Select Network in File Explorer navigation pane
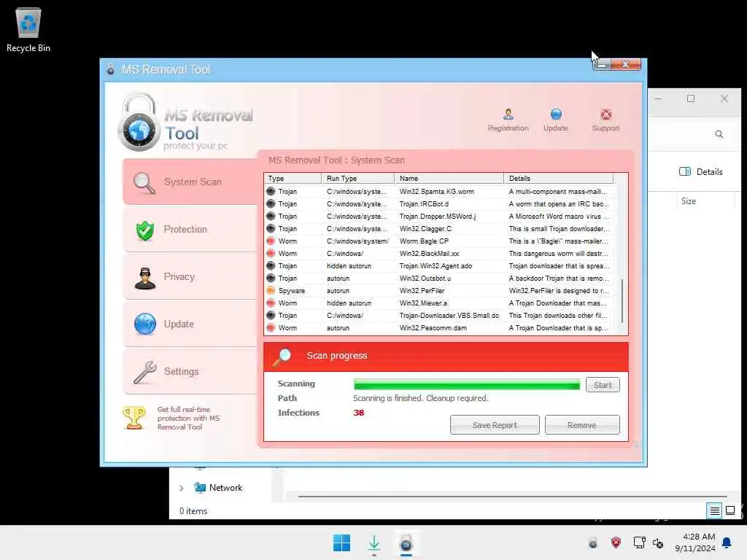The width and height of the screenshot is (747, 560). pyautogui.click(x=219, y=488)
